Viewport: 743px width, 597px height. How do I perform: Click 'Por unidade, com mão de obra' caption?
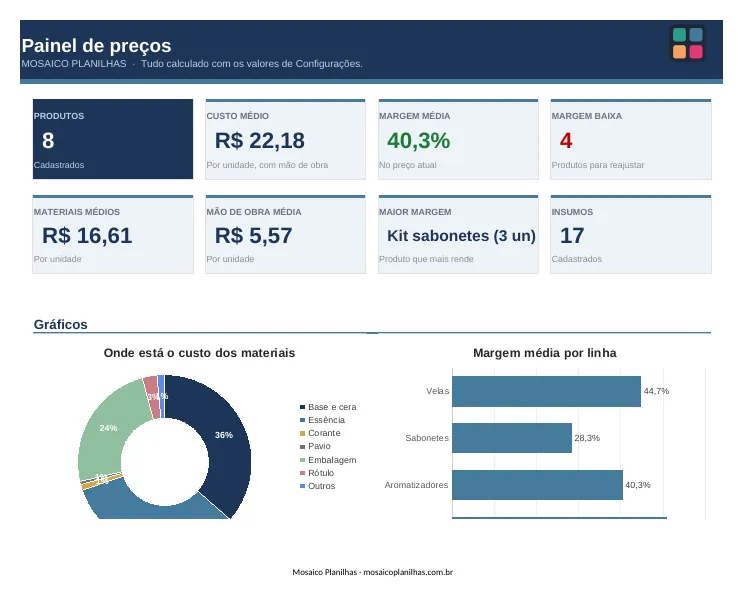tap(267, 165)
